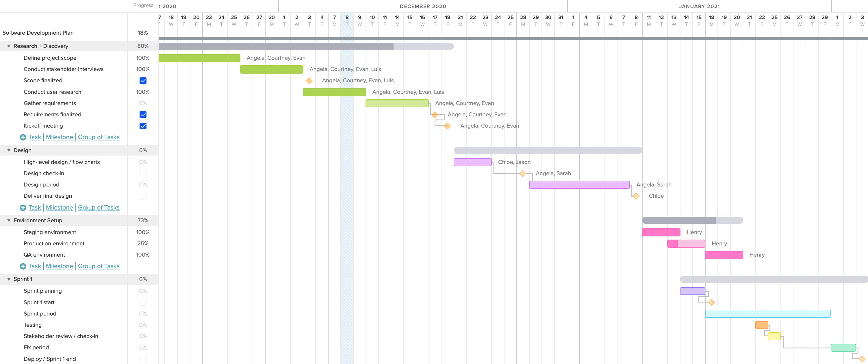
Task: Collapse the Sprint 1 group
Action: pos(8,279)
